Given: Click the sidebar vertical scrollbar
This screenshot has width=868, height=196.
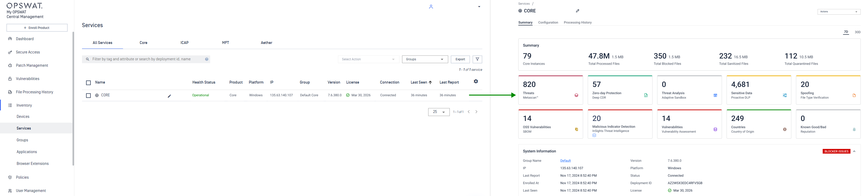Looking at the screenshot, I should click(73, 99).
